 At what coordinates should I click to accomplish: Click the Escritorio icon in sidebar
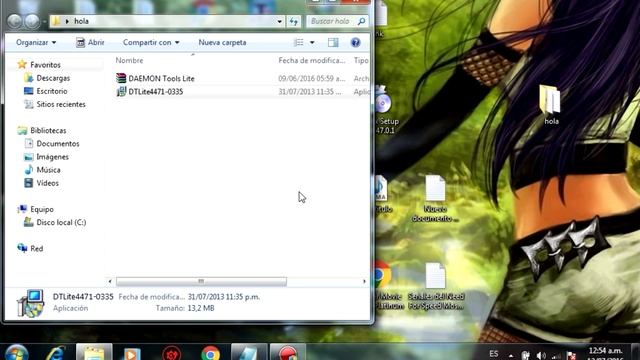29,91
